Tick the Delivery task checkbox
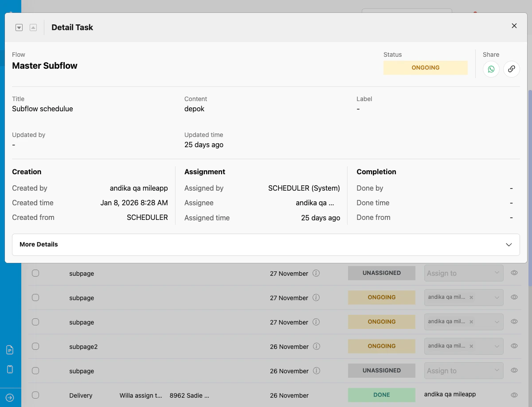The height and width of the screenshot is (407, 532). click(x=35, y=395)
